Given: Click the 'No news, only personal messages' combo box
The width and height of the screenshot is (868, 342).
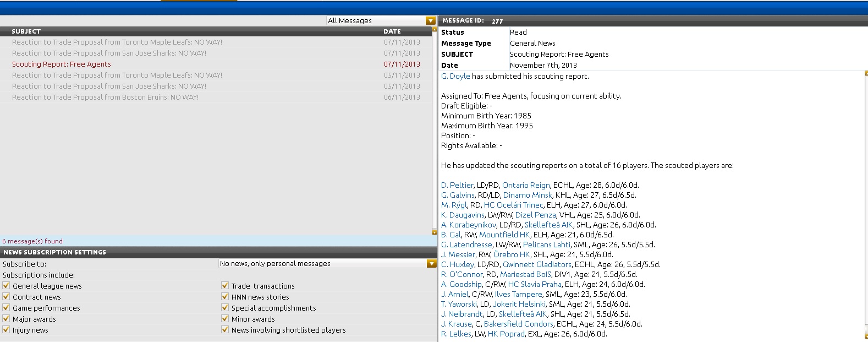Looking at the screenshot, I should (x=322, y=264).
